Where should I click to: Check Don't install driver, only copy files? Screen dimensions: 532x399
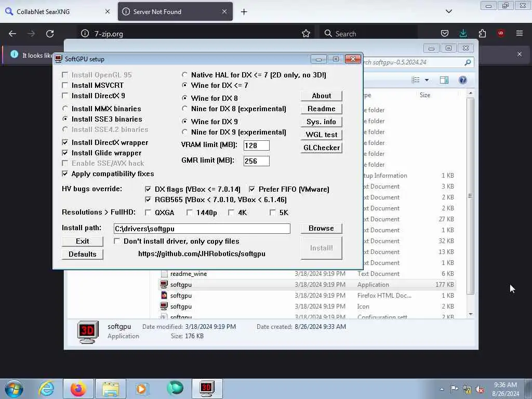coord(117,241)
